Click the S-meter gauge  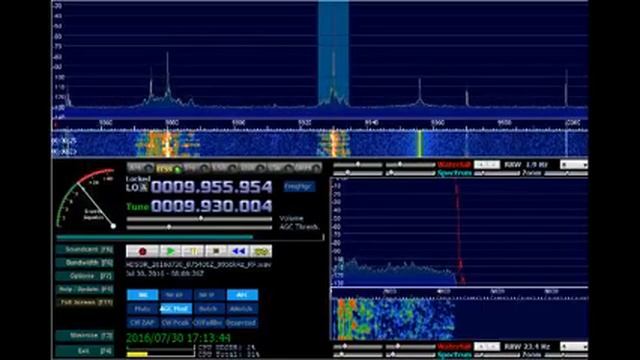(87, 198)
